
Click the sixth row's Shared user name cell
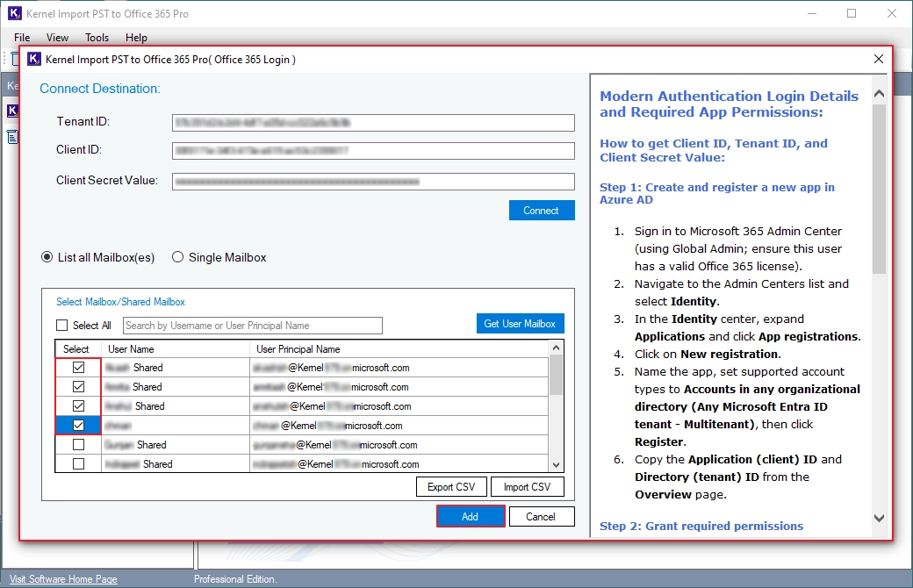coord(176,464)
